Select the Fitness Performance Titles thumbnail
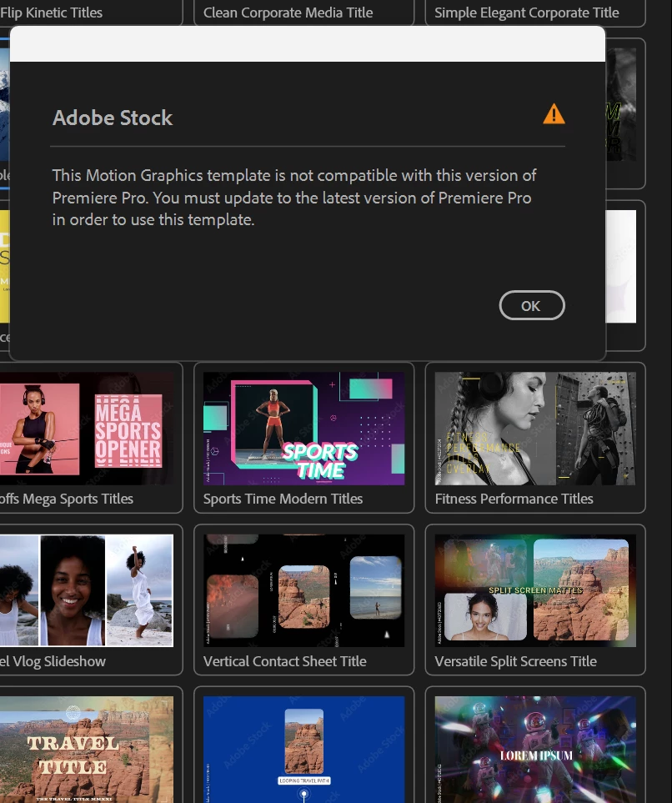 (535, 428)
